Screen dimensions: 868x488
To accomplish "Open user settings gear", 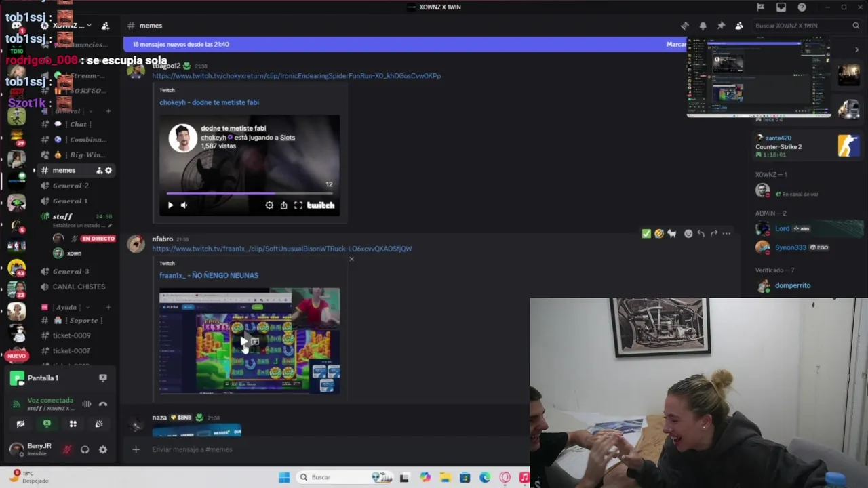I will 103,449.
